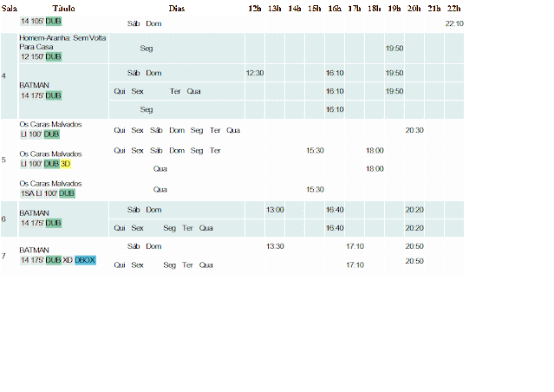Viewport: 554px width, 392px height.
Task: Select the 20:30 Os Caras Malvados showtime
Action: coord(414,130)
